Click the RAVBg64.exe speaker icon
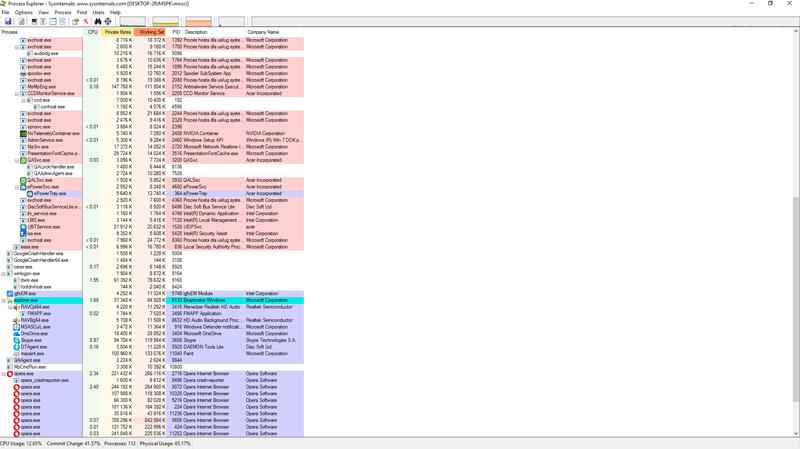Screen dimensions: 800x449 point(16,320)
